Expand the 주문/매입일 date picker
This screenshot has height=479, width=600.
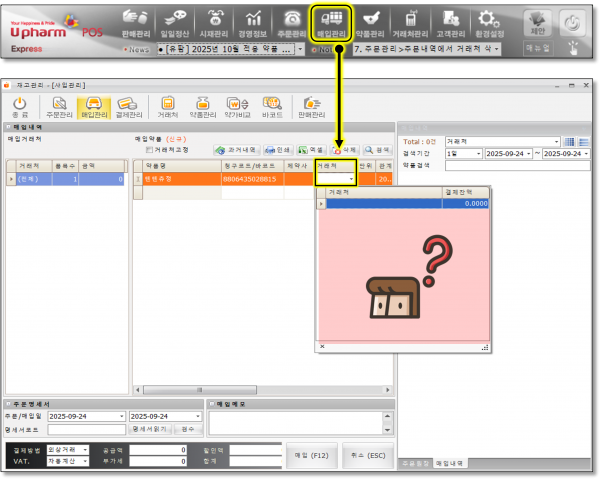pyautogui.click(x=121, y=416)
